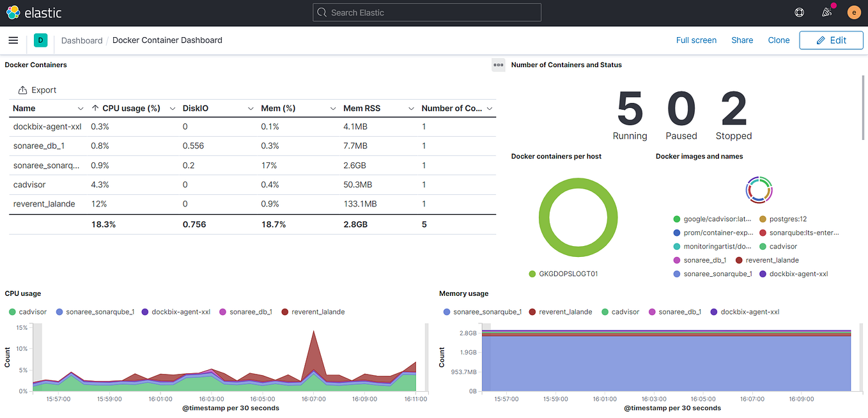Click the Export icon above the containers table

pyautogui.click(x=22, y=89)
